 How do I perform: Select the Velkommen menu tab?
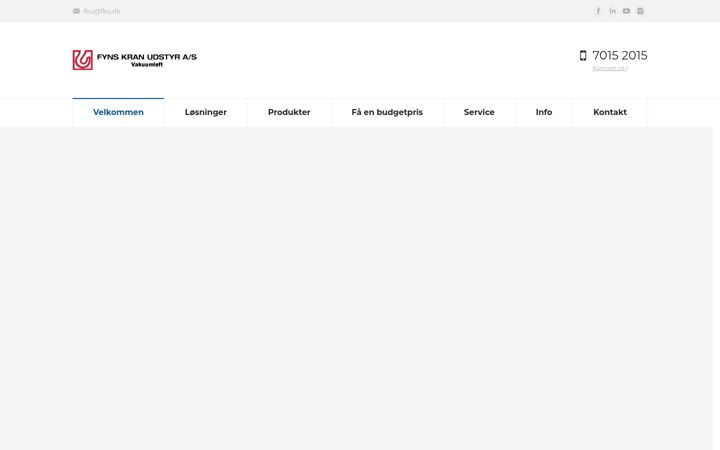click(x=118, y=112)
